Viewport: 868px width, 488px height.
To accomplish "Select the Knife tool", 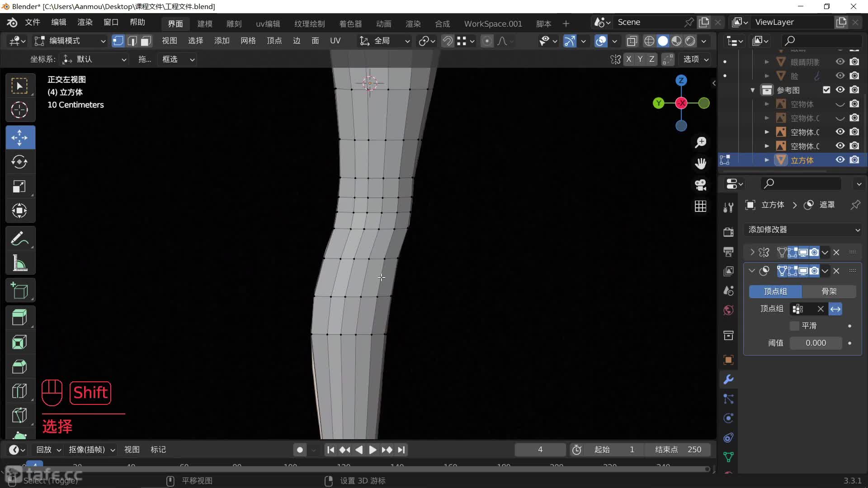I will click(x=20, y=415).
